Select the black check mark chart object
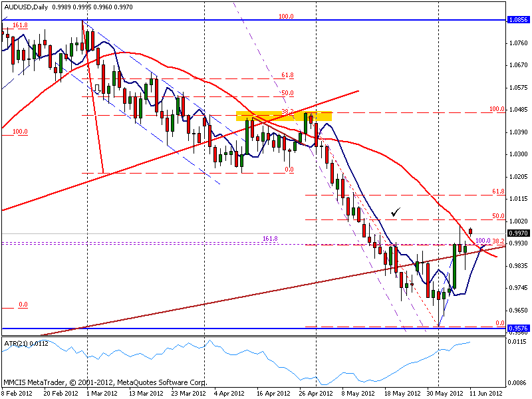This screenshot has width=532, height=399. (396, 212)
